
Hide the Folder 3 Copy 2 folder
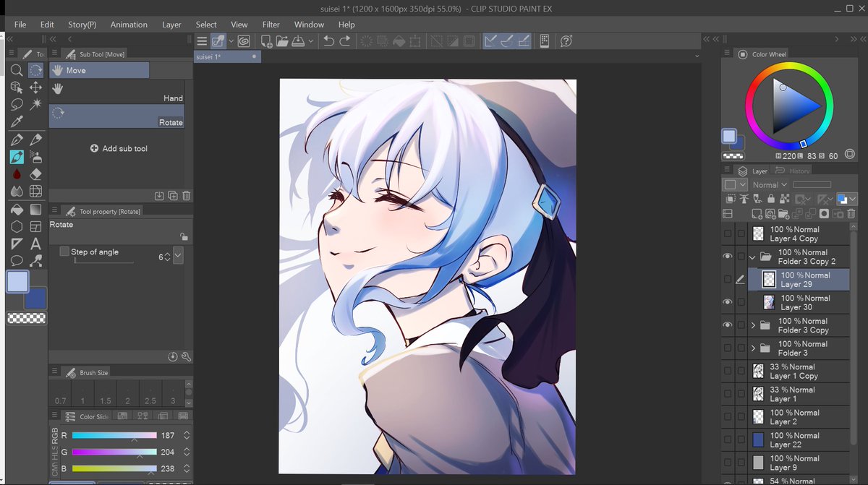pos(728,257)
